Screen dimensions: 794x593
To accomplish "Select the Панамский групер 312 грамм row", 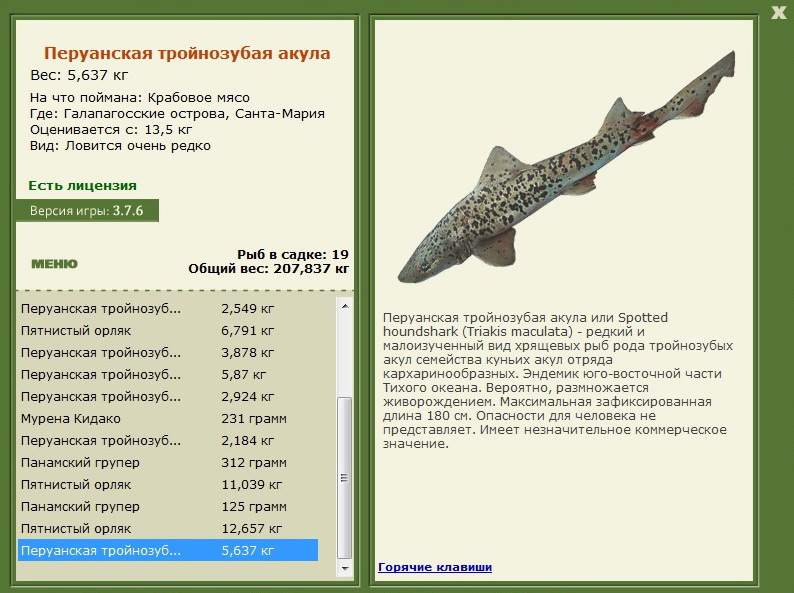I will click(x=168, y=462).
